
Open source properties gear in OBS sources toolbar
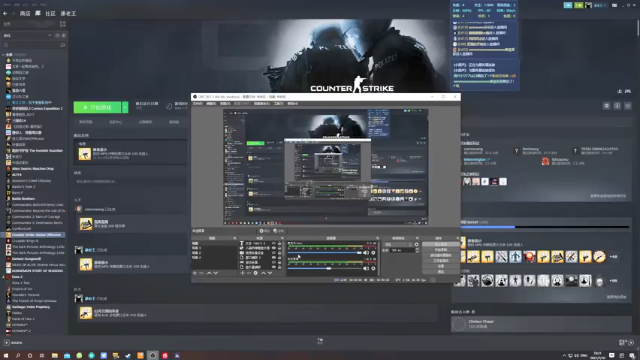(256, 273)
